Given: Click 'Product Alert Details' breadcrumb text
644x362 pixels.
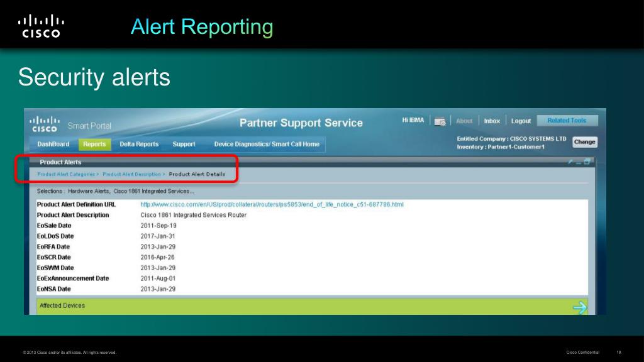Looking at the screenshot, I should (x=197, y=174).
